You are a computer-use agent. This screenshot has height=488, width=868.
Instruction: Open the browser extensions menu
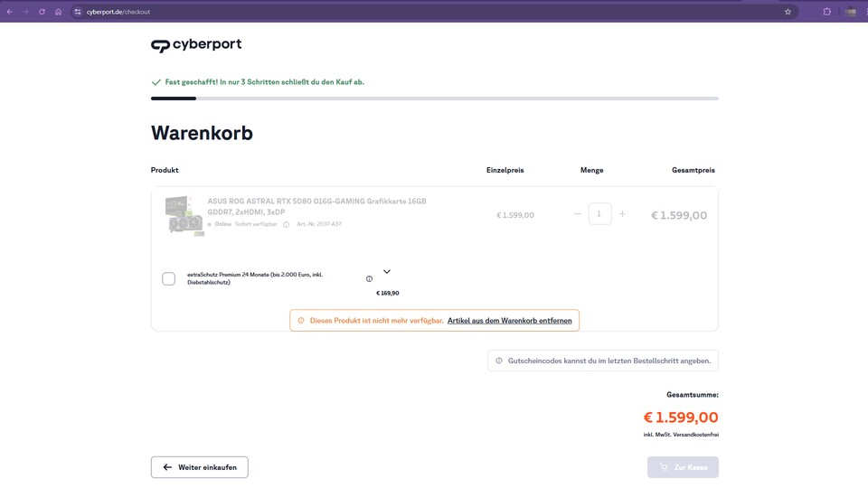click(x=826, y=12)
